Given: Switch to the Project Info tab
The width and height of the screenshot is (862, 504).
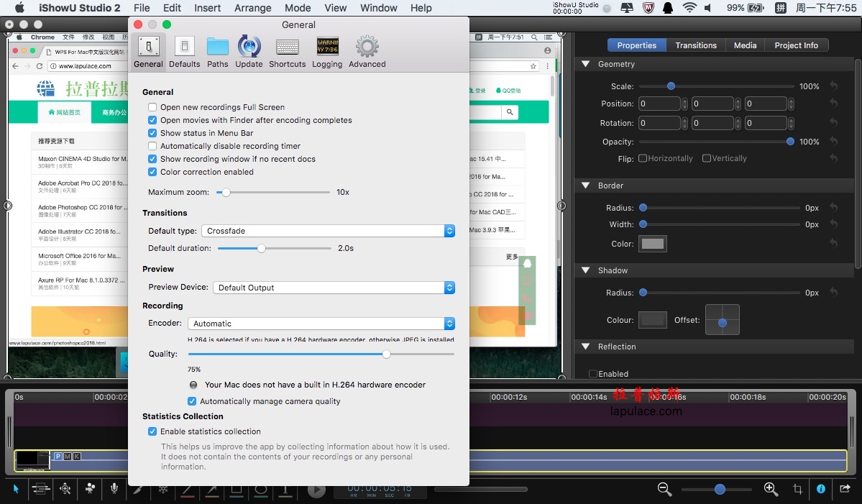Looking at the screenshot, I should [796, 45].
